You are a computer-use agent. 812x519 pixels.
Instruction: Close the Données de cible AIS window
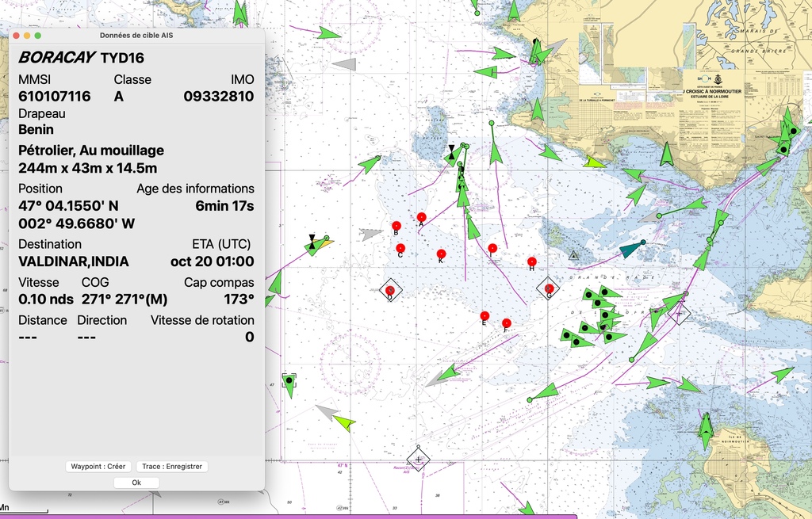click(15, 35)
